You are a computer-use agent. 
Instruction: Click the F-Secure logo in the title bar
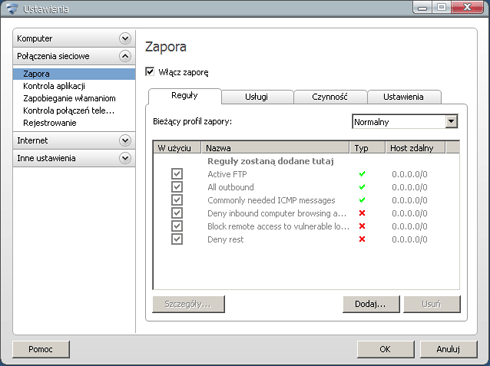point(12,9)
